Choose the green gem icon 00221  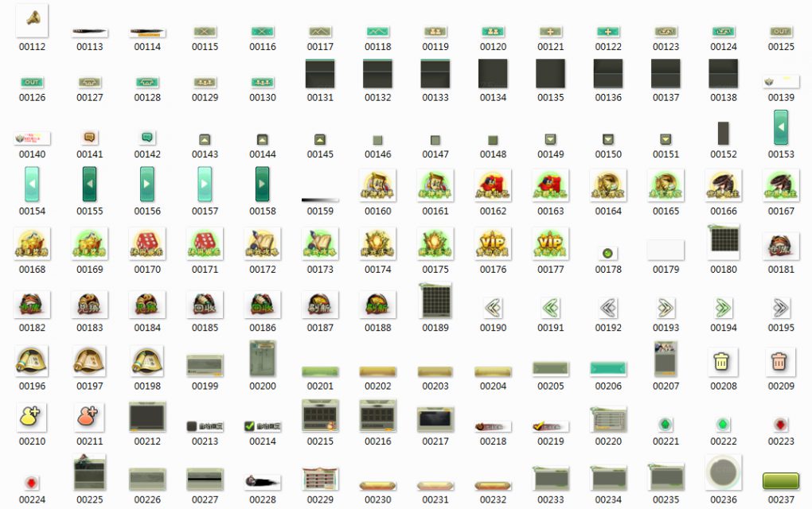[666, 425]
